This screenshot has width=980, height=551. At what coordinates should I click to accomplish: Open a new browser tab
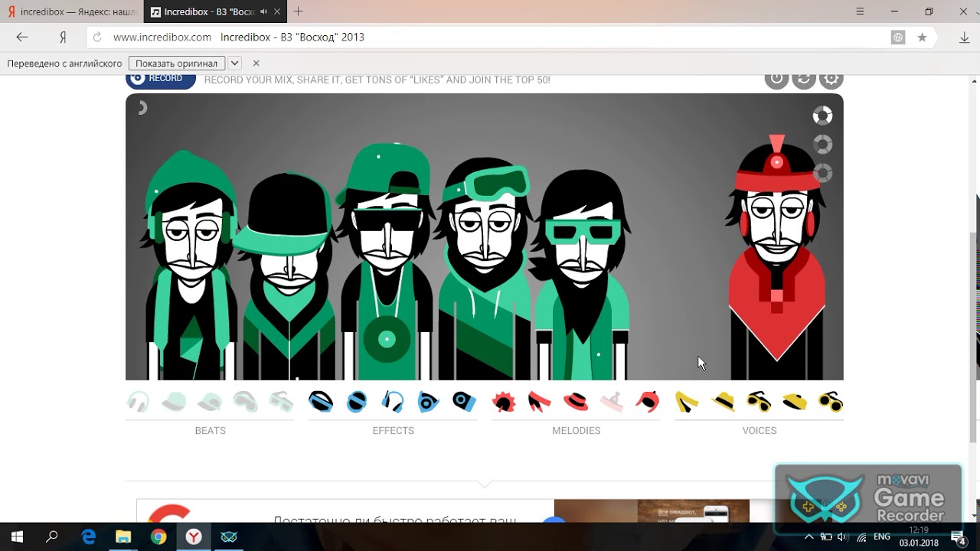coord(299,11)
